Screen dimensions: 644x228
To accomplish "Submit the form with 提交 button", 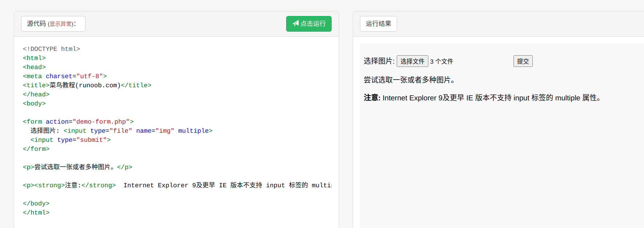I will pos(523,61).
